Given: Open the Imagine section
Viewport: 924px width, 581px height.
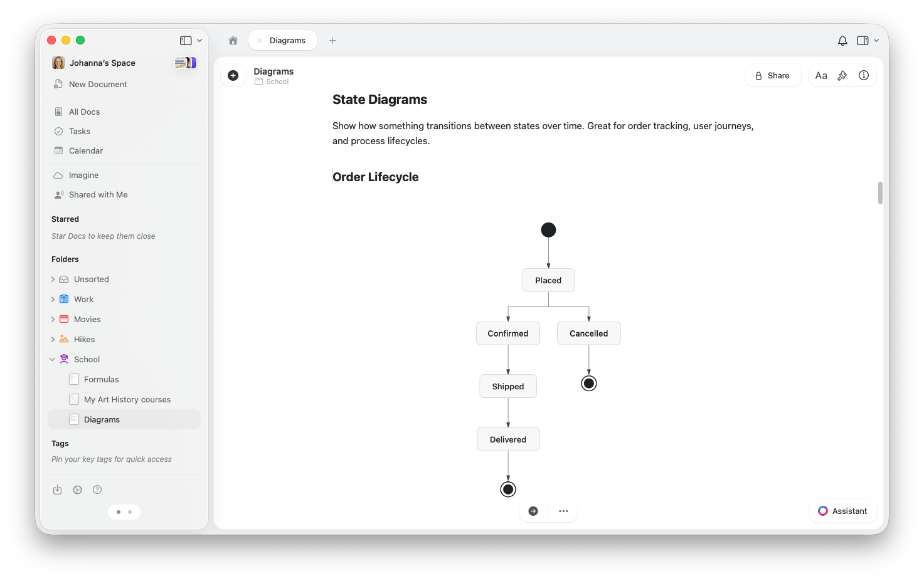Looking at the screenshot, I should coord(82,175).
